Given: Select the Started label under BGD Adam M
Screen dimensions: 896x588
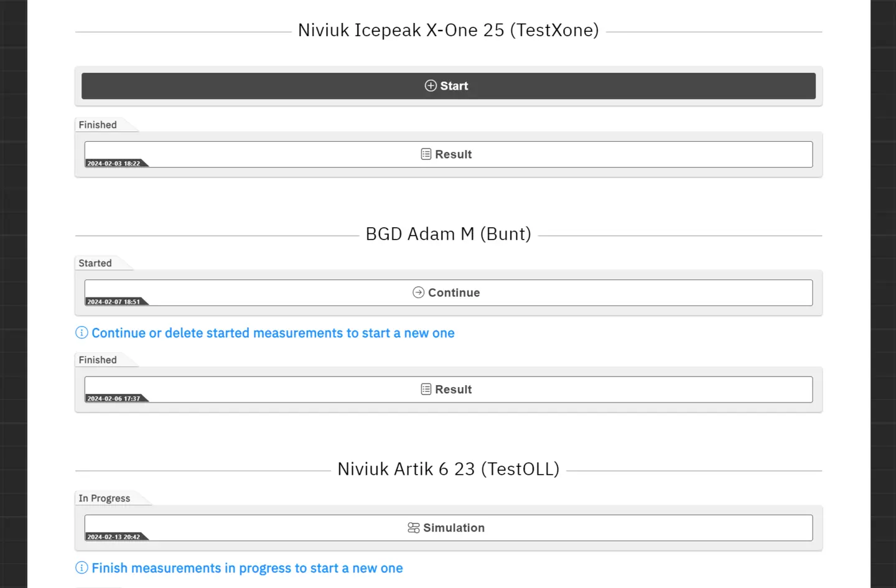Looking at the screenshot, I should [95, 263].
